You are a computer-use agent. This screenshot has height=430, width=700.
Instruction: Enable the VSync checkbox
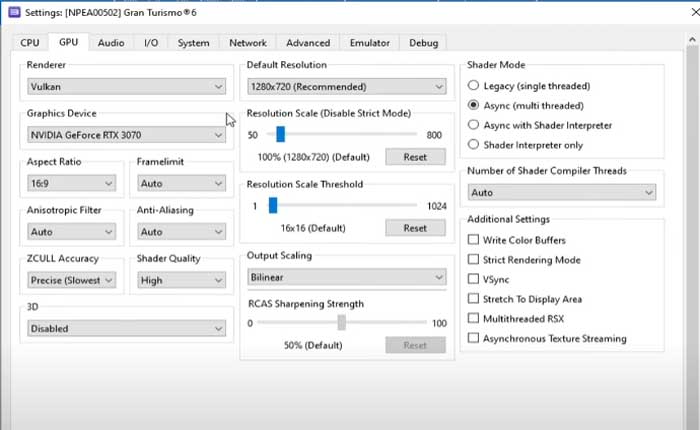click(474, 279)
